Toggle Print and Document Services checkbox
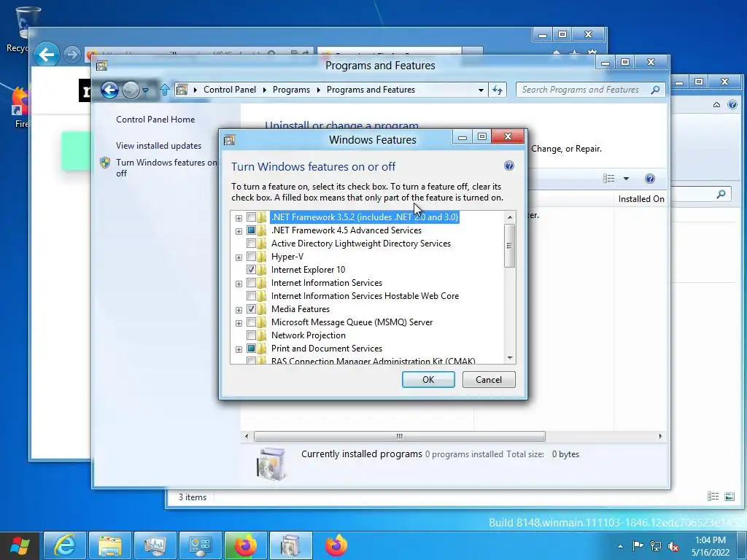Viewport: 747px width, 560px height. point(251,349)
